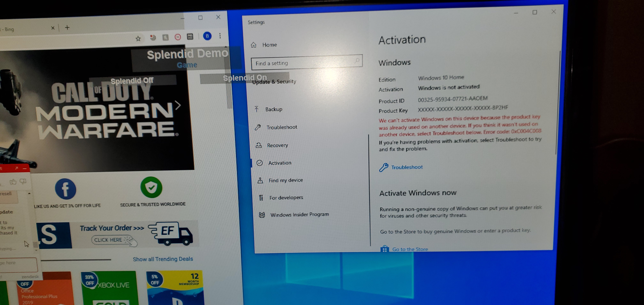The height and width of the screenshot is (305, 644).
Task: Click the green shield secure icon
Action: coord(151,187)
